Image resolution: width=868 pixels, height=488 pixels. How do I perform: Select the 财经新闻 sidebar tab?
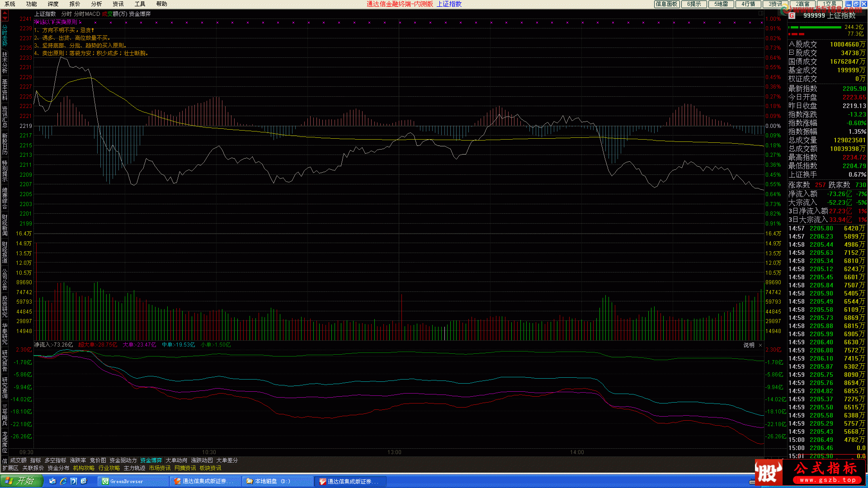pyautogui.click(x=5, y=225)
